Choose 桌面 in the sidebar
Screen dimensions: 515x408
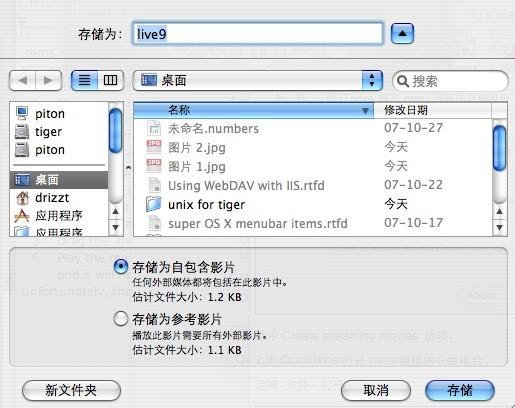click(x=59, y=180)
